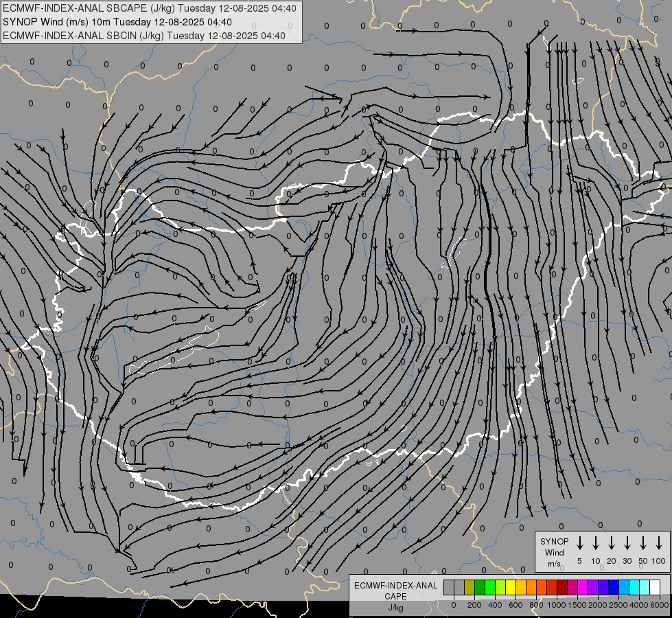Image resolution: width=672 pixels, height=618 pixels.
Task: Click the light cyan CAPE legend swatch
Action: 644,587
